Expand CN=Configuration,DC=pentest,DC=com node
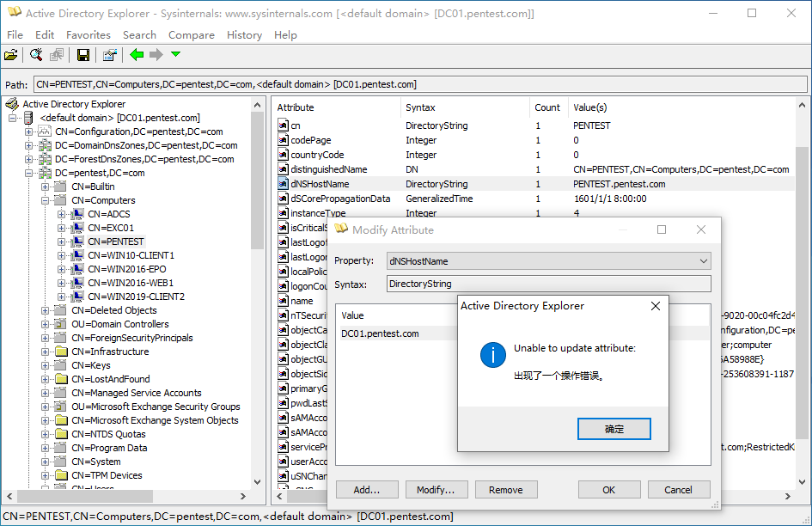This screenshot has height=526, width=812. click(29, 131)
